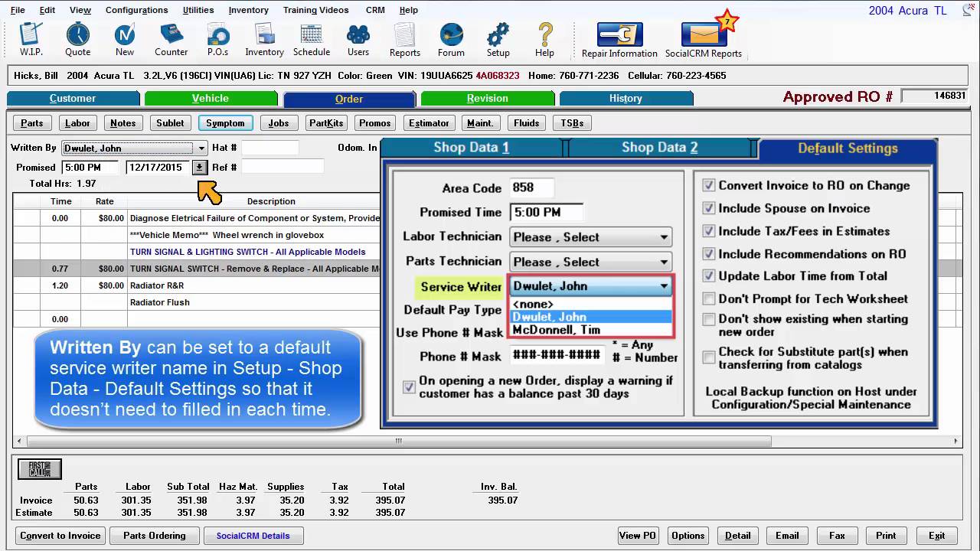The width and height of the screenshot is (980, 551).
Task: Toggle Update Labor Time from Total
Action: (x=709, y=276)
